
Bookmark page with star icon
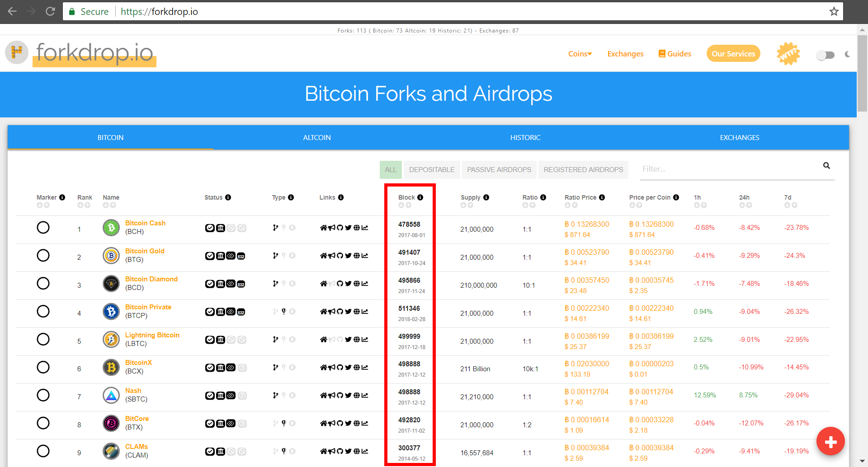[x=834, y=11]
